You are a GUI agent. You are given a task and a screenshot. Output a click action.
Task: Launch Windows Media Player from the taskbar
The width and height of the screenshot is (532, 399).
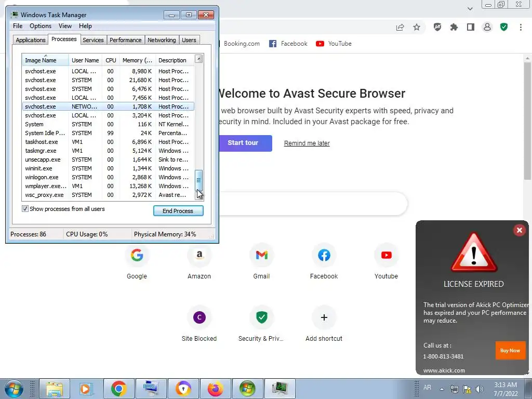(x=86, y=389)
